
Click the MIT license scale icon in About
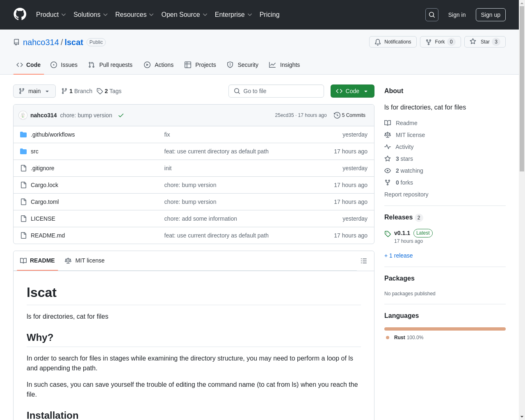click(388, 135)
